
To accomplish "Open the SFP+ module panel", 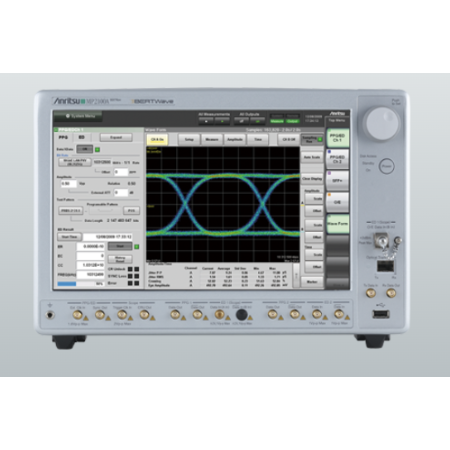I will click(337, 180).
